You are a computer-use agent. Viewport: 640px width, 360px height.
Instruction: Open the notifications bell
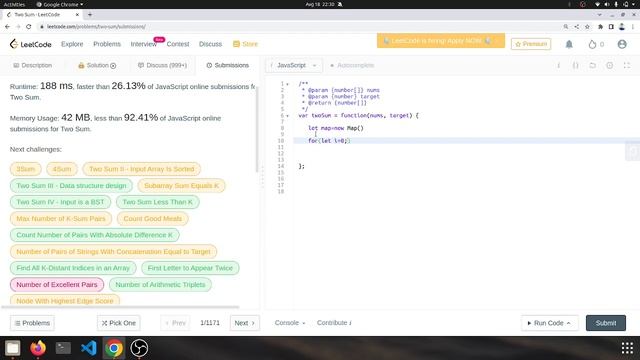point(569,44)
